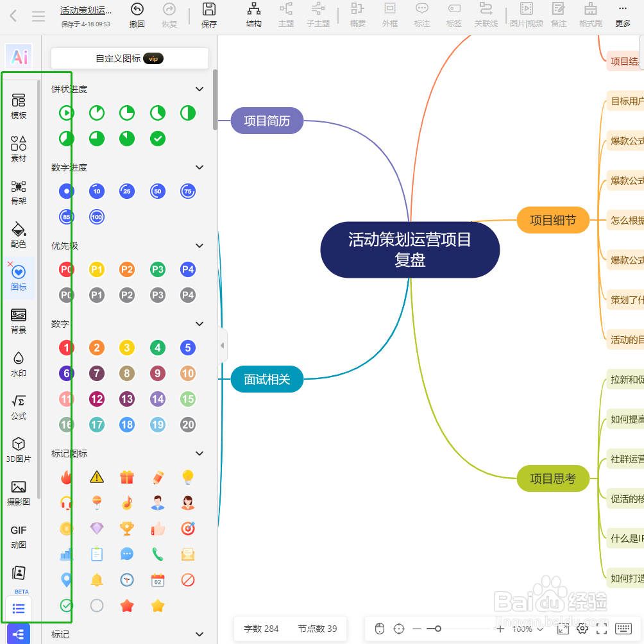644x644 pixels.
Task: Open the Ai assistant icon
Action: [x=19, y=56]
